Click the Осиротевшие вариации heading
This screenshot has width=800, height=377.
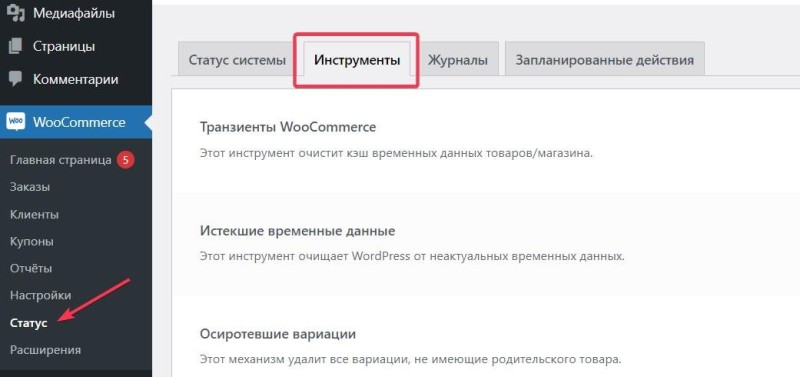(278, 334)
